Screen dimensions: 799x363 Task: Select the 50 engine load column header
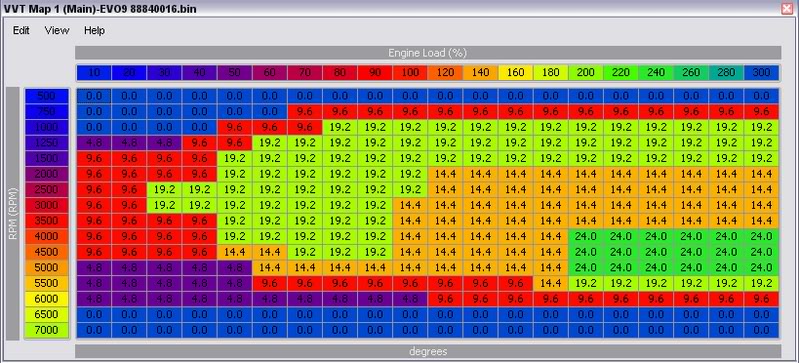(235, 72)
